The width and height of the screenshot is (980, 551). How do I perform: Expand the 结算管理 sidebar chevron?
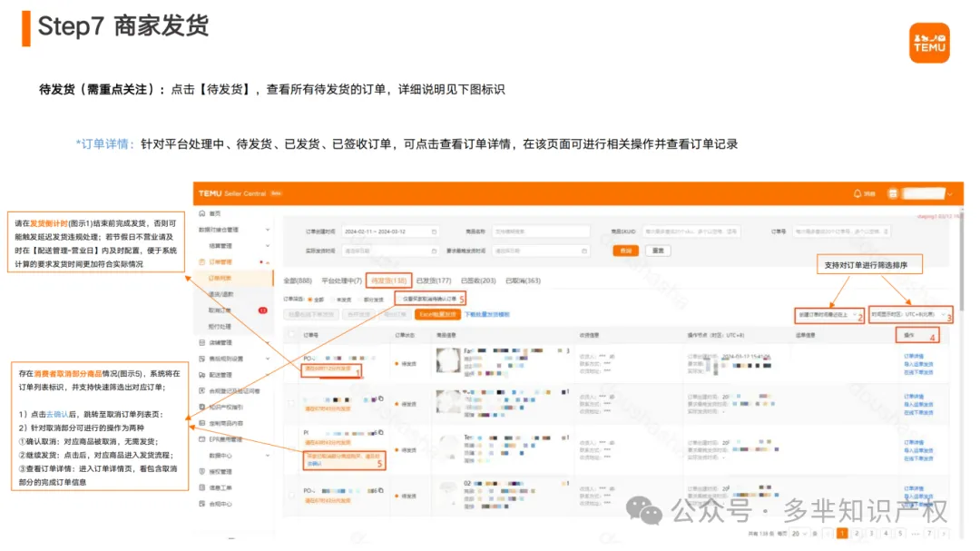268,246
